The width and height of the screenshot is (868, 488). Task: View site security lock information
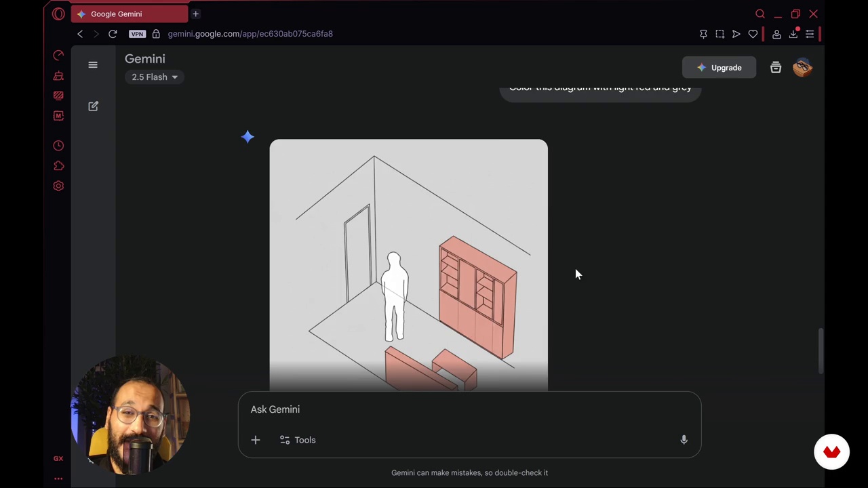(x=156, y=34)
